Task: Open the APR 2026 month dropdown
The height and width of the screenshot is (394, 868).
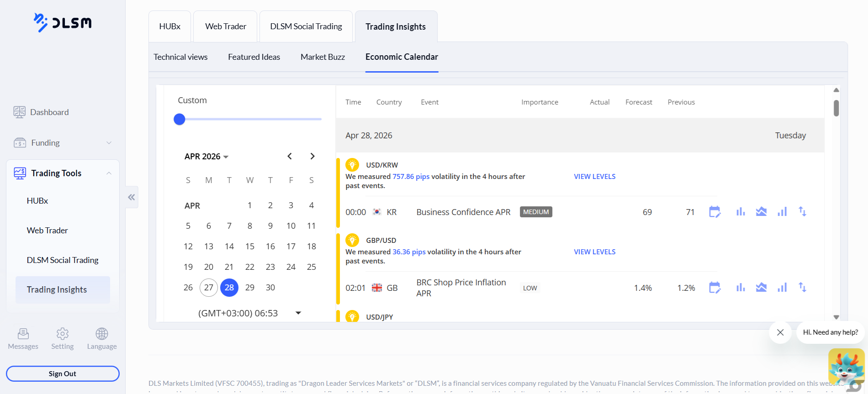Action: (206, 157)
